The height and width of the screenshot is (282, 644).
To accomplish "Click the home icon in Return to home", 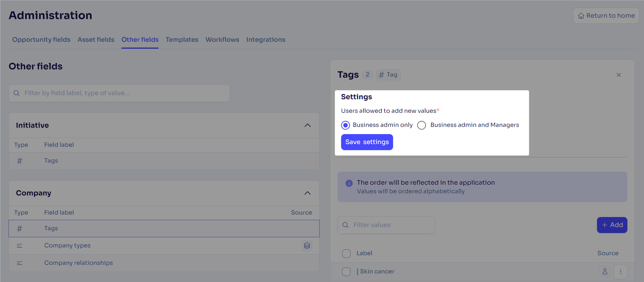I will pos(581,16).
